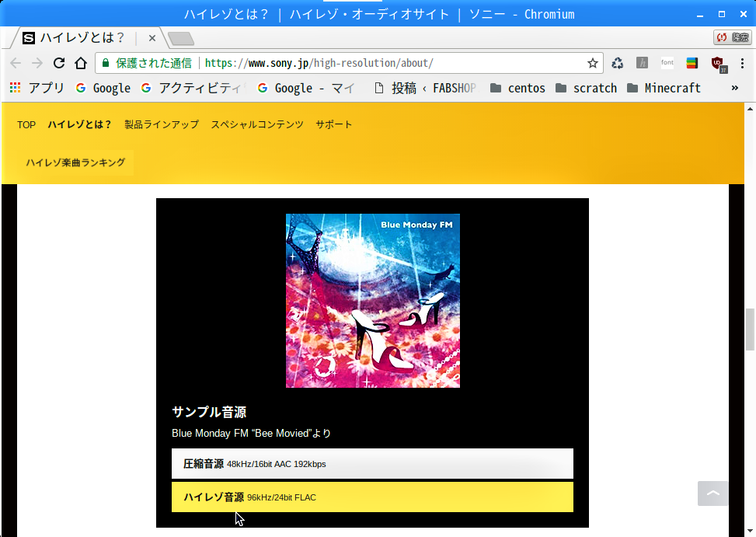Open the Minecraft bookmarks folder
The height and width of the screenshot is (537, 756).
pos(664,89)
